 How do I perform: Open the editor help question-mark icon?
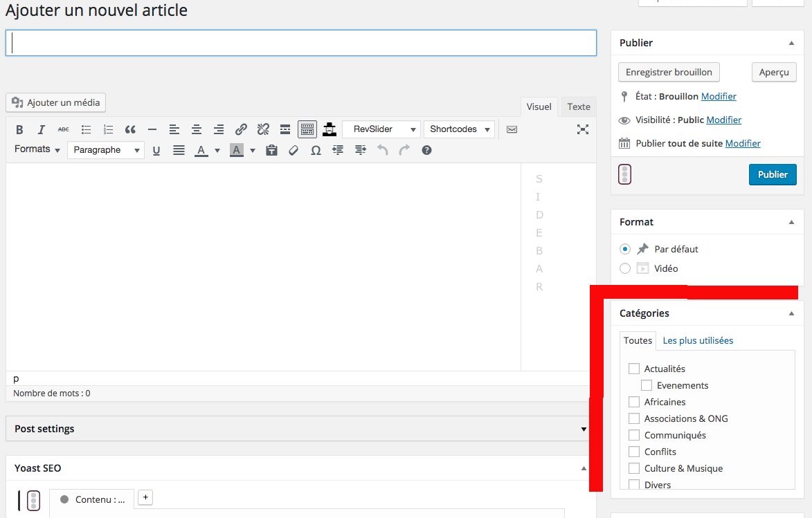(x=426, y=150)
